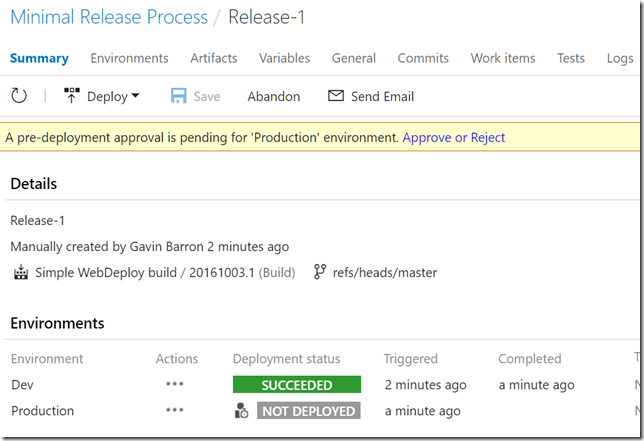Viewport: 644px width, 441px height.
Task: Open the Artifacts tab
Action: 212,58
